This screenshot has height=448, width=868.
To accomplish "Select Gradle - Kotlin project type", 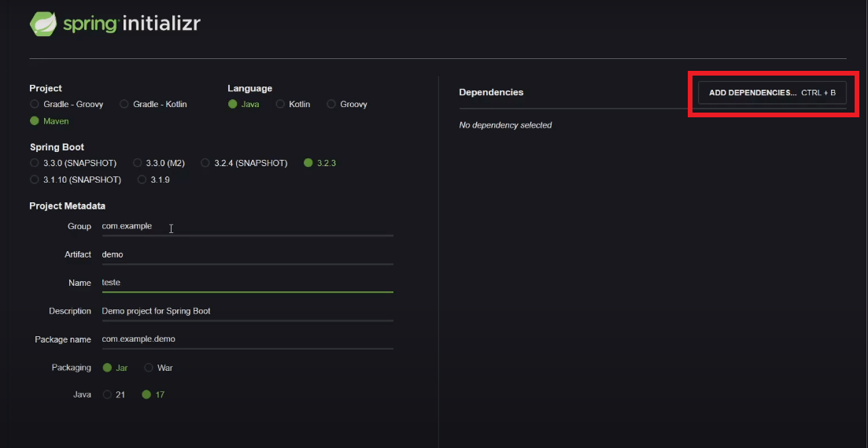I will (153, 104).
